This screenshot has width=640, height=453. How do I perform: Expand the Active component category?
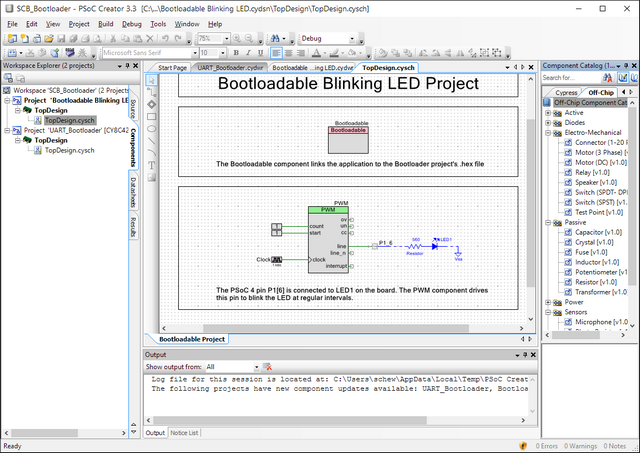pyautogui.click(x=548, y=113)
